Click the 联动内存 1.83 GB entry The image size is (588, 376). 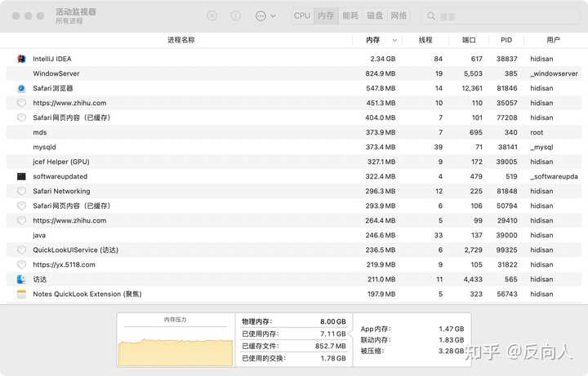pos(412,339)
